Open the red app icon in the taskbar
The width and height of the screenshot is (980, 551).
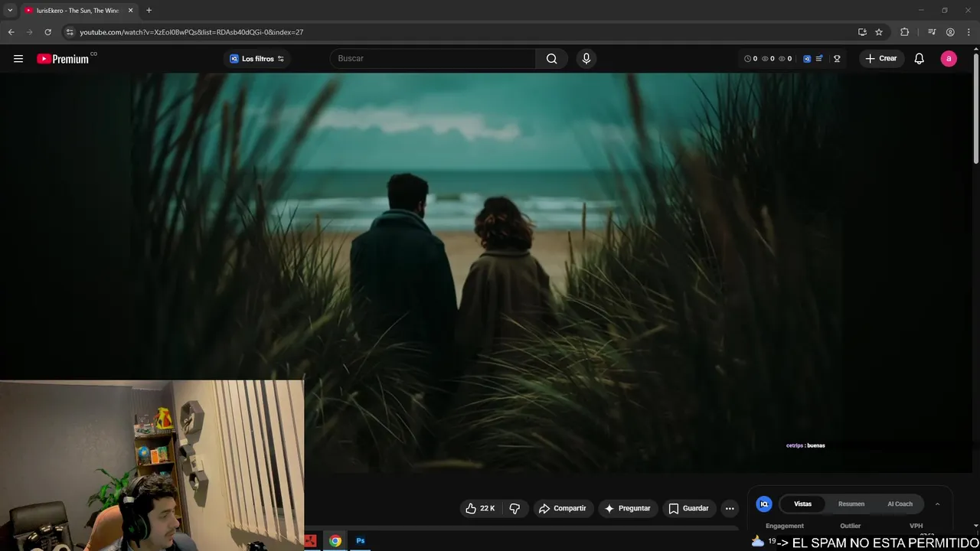point(310,541)
